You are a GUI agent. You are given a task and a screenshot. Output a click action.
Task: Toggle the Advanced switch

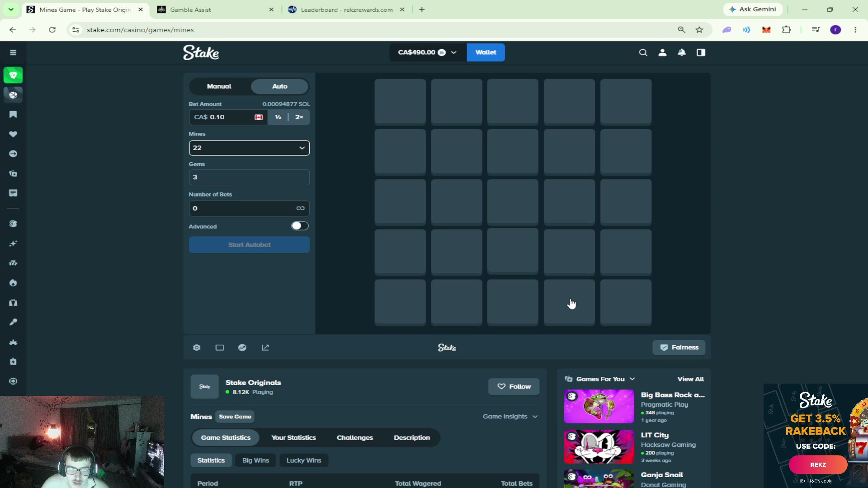point(300,226)
